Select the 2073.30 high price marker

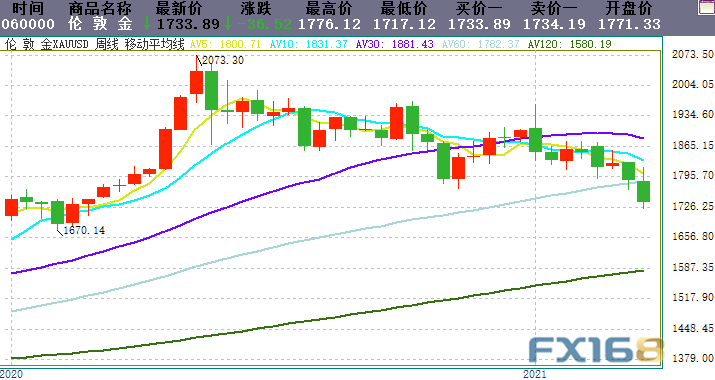(x=222, y=60)
